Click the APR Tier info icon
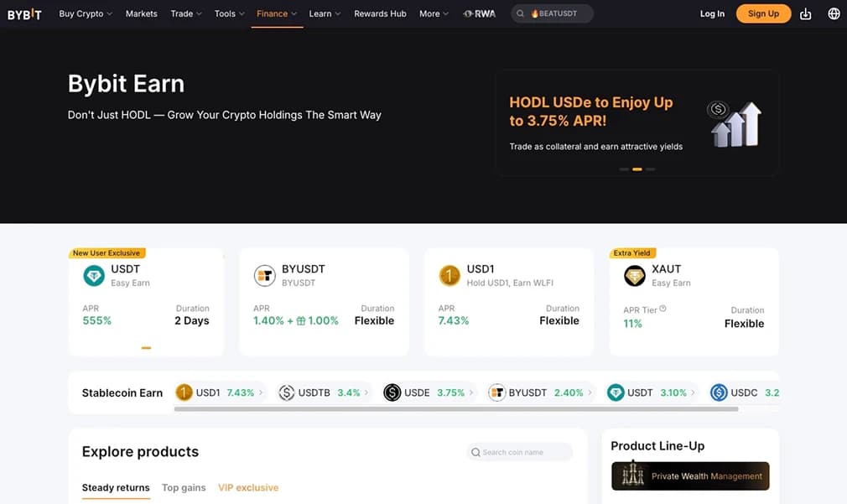 tap(663, 309)
